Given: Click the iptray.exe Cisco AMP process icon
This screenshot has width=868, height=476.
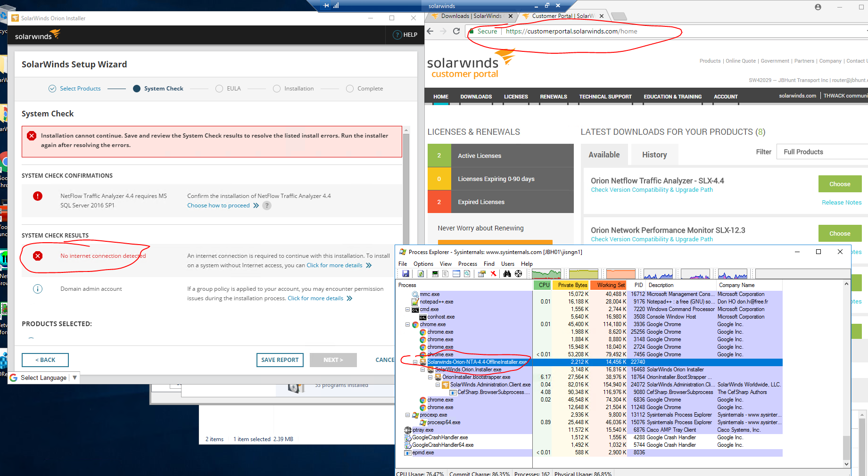Looking at the screenshot, I should click(x=408, y=430).
